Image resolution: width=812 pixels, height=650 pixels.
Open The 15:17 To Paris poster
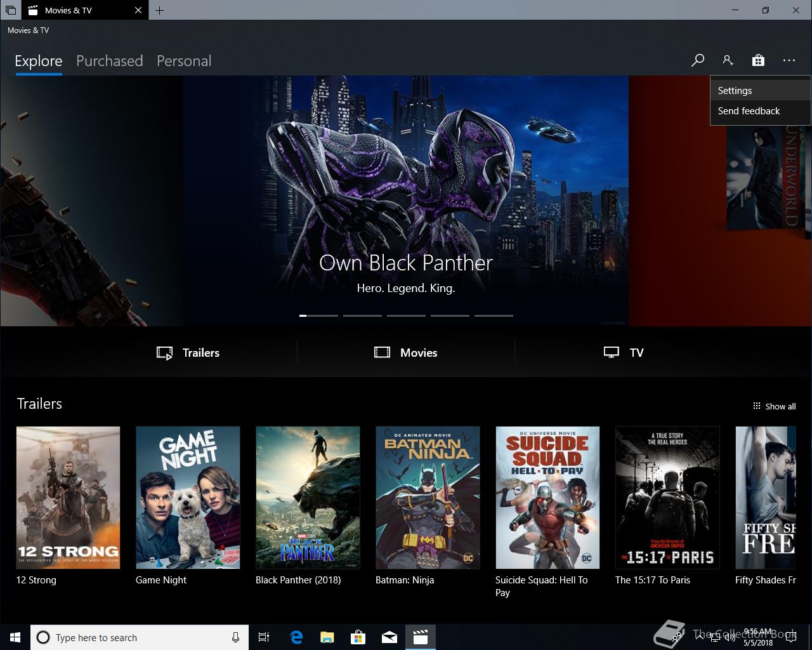667,498
